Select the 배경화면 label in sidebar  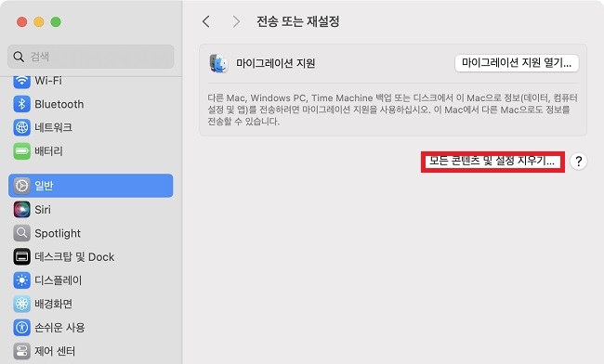[x=54, y=304]
